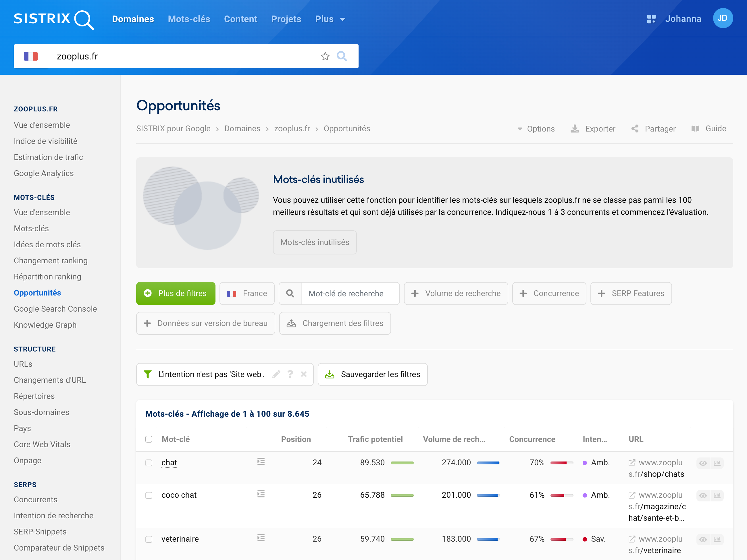Screen dimensions: 747x560
Task: Open Google Search Console in sidebar
Action: coord(55,309)
